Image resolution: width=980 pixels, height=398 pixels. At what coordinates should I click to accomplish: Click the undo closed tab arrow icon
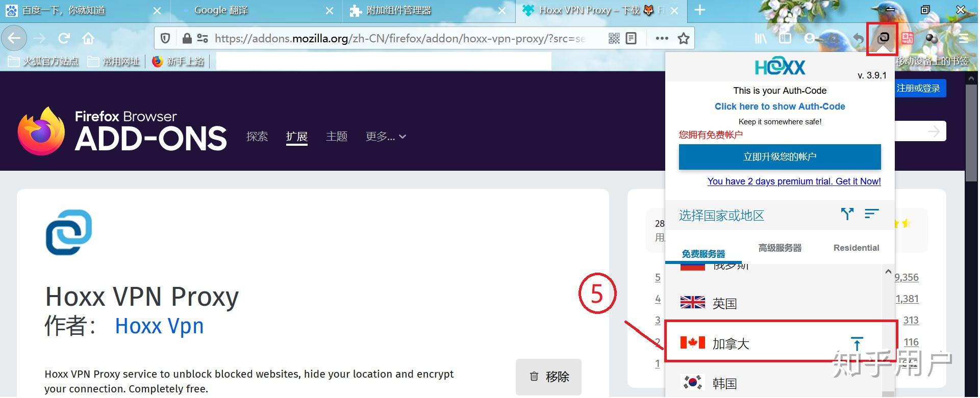tap(859, 38)
